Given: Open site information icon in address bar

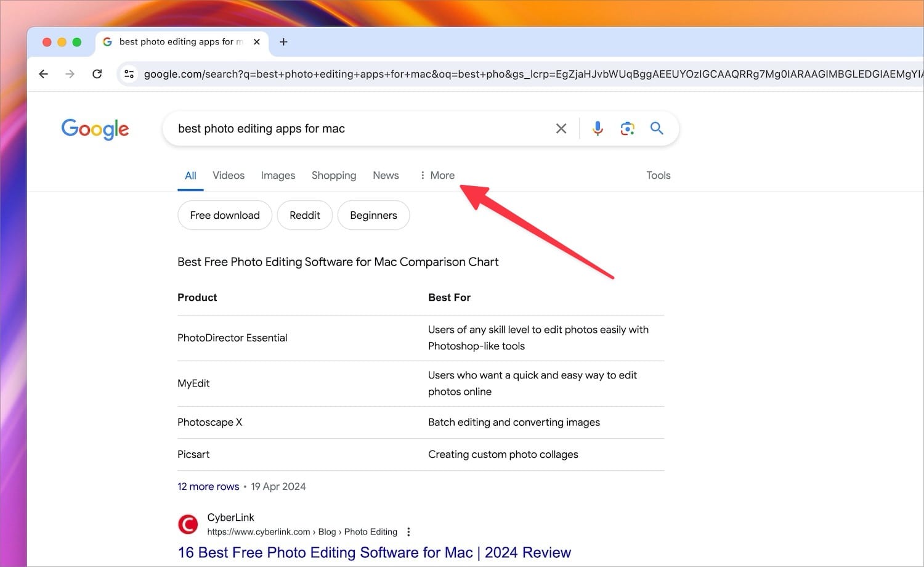Looking at the screenshot, I should pos(129,74).
